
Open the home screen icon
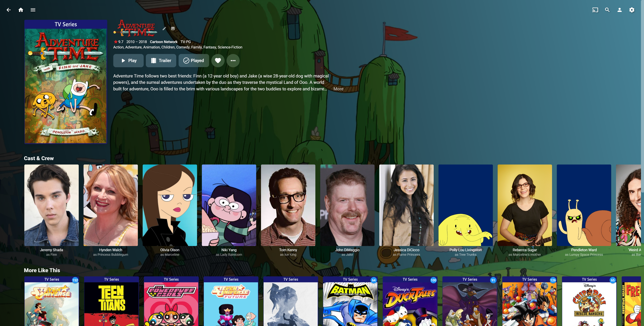[21, 10]
